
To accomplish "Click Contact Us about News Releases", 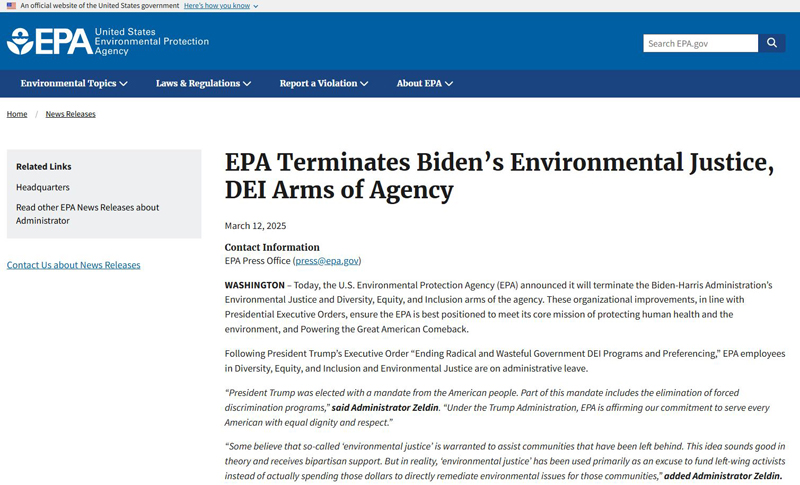I will coord(73,265).
